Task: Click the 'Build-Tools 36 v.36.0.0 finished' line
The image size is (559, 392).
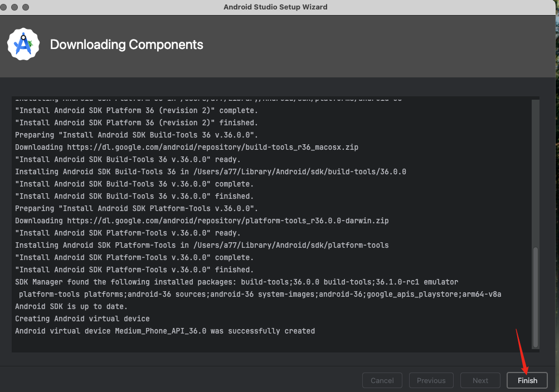Action: point(134,196)
